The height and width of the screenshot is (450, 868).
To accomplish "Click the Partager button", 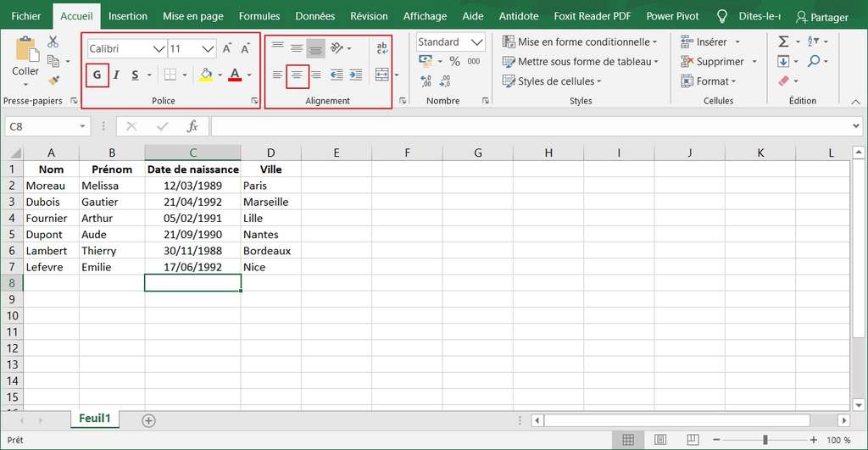I will (821, 17).
